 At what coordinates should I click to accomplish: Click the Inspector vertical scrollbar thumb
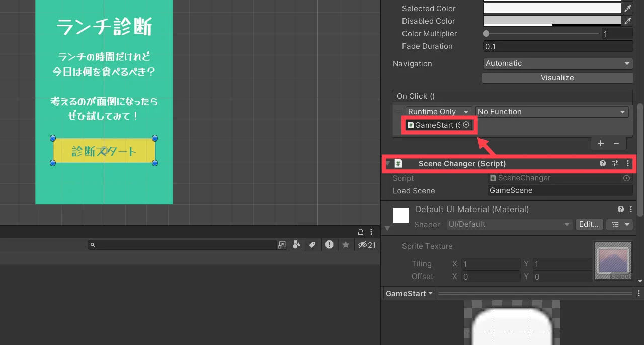click(x=640, y=160)
